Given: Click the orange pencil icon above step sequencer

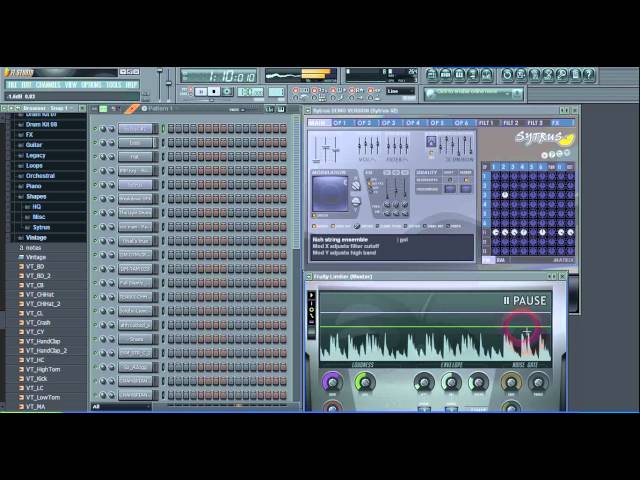Looking at the screenshot, I should click(131, 109).
